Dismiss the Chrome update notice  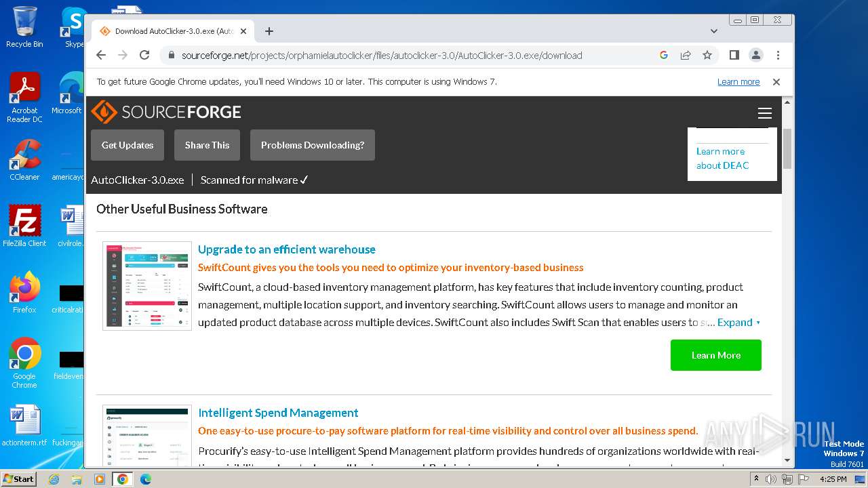[776, 81]
